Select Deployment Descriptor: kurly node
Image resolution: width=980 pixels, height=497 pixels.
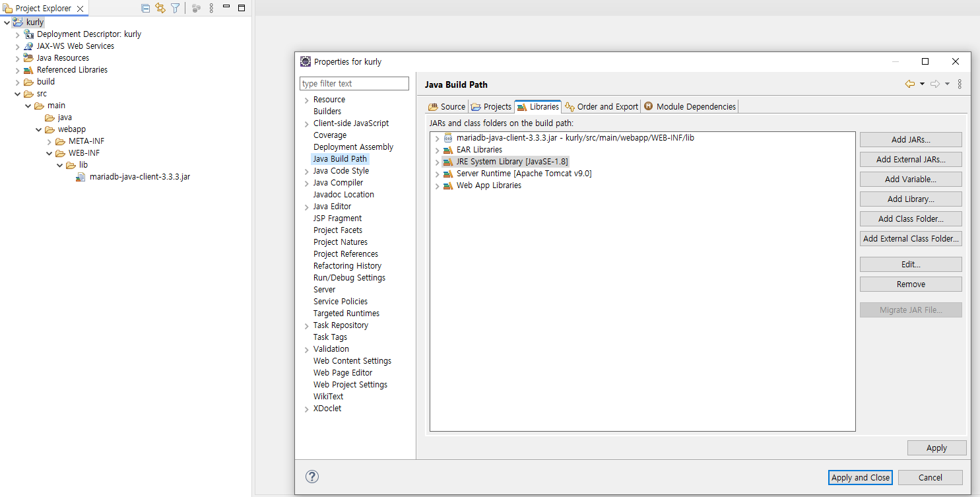pyautogui.click(x=89, y=34)
